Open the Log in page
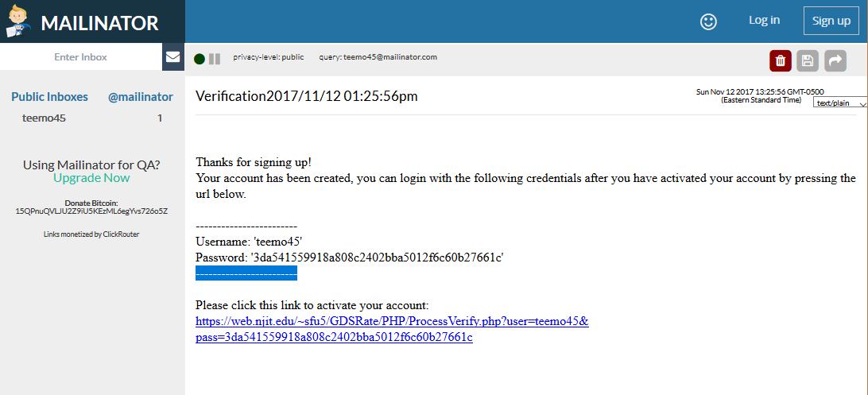This screenshot has width=868, height=395. (764, 21)
